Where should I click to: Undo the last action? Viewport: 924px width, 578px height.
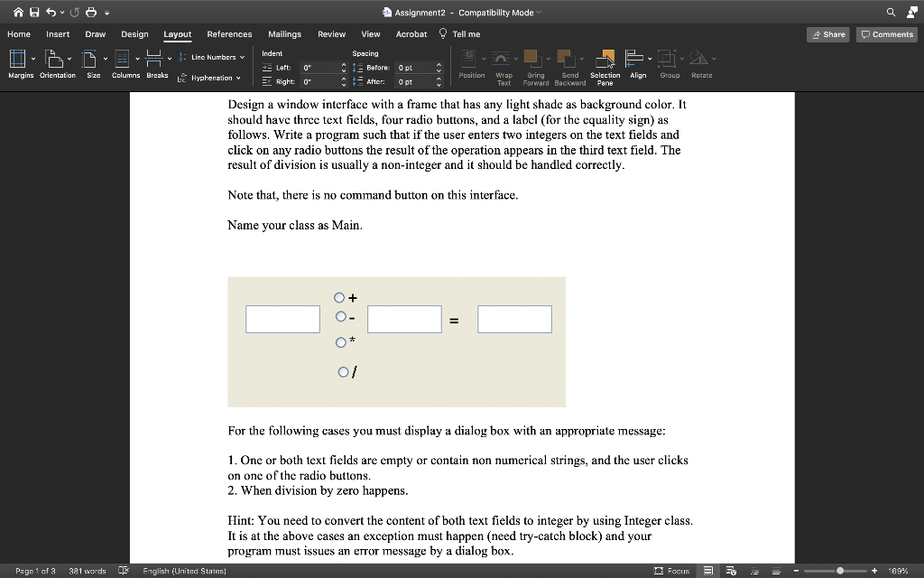(x=51, y=13)
